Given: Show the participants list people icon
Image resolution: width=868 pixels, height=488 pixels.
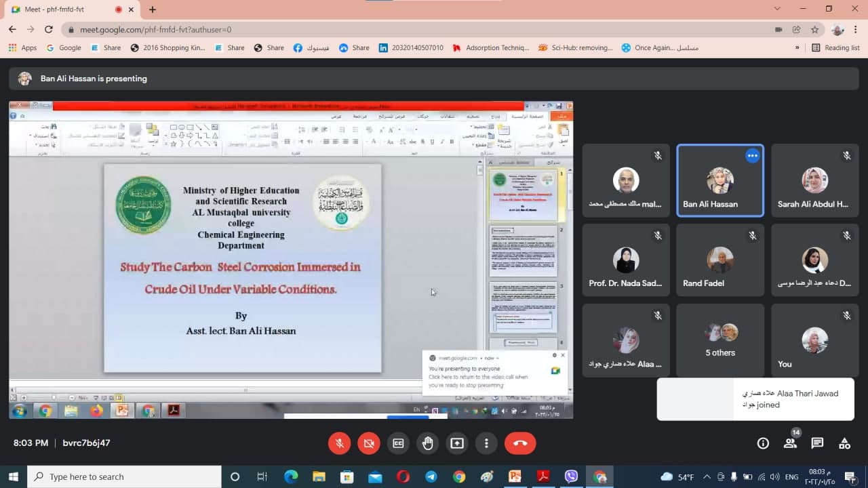Looking at the screenshot, I should click(790, 443).
